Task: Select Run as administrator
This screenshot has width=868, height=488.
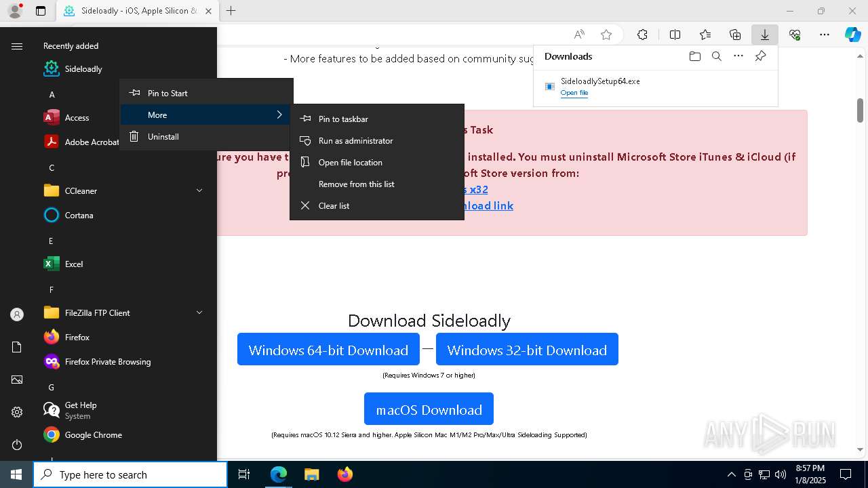Action: (377, 140)
